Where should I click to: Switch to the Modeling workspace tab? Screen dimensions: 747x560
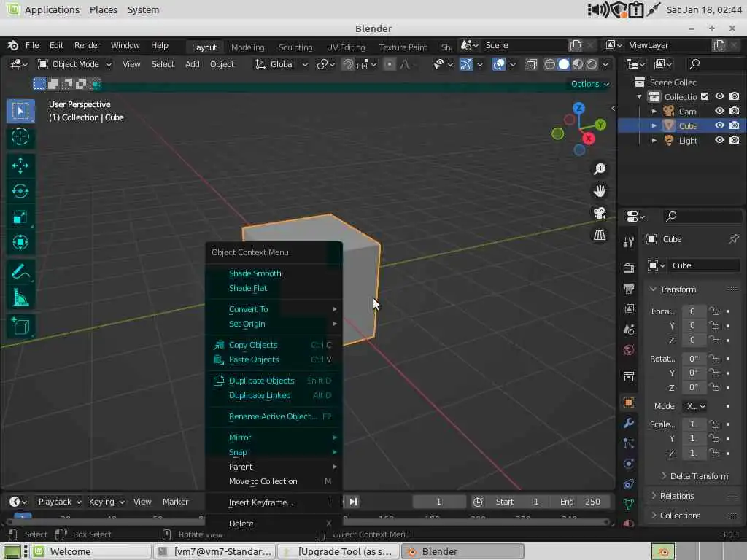coord(247,47)
